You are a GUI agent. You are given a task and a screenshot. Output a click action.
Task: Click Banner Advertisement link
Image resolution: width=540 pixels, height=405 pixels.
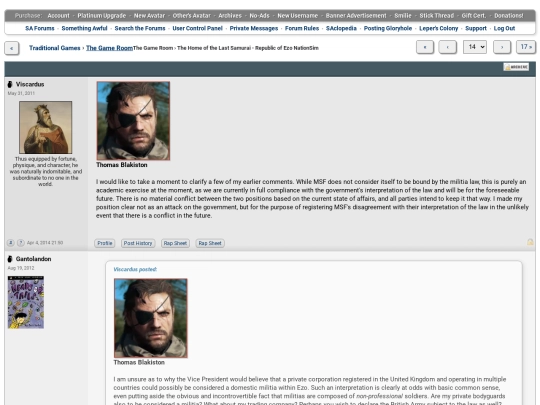click(x=356, y=15)
